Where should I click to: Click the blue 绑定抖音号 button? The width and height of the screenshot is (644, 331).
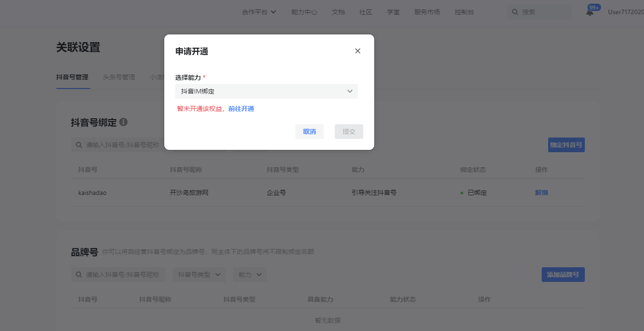click(566, 144)
